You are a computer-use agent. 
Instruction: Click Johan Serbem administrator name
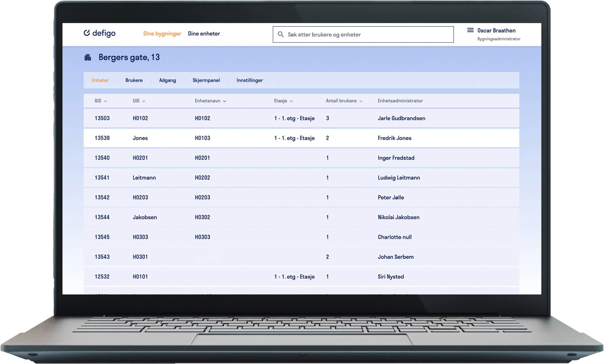coord(396,257)
